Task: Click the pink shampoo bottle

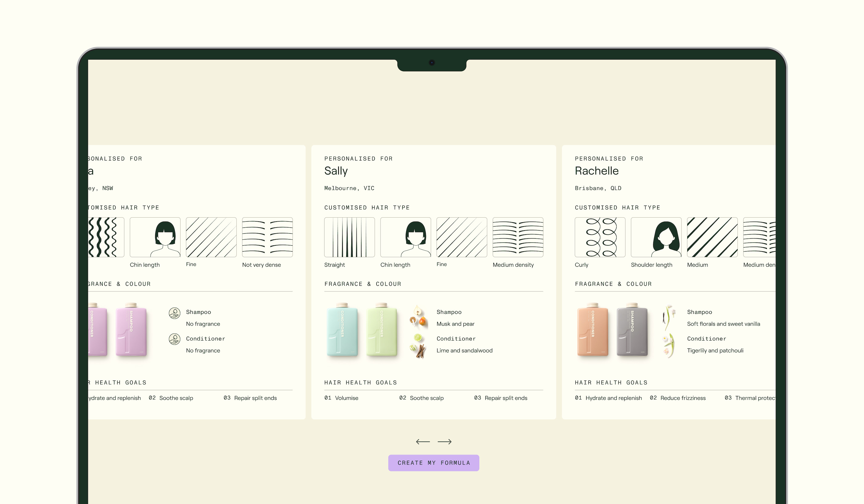Action: click(x=131, y=330)
